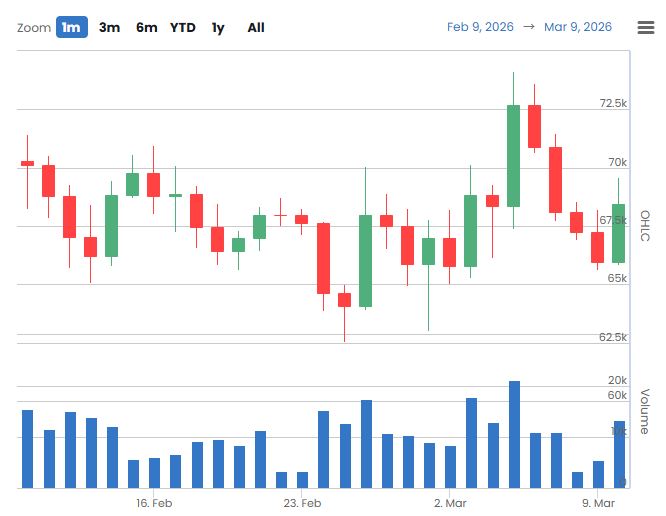The height and width of the screenshot is (516, 666).
Task: Open the chart context menu hamburger icon
Action: point(645,27)
